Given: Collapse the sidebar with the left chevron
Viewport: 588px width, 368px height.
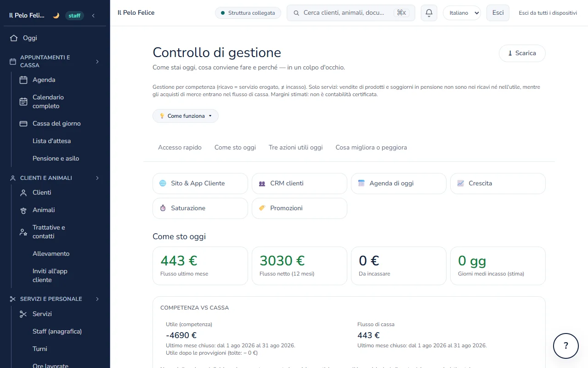Looking at the screenshot, I should pos(93,16).
